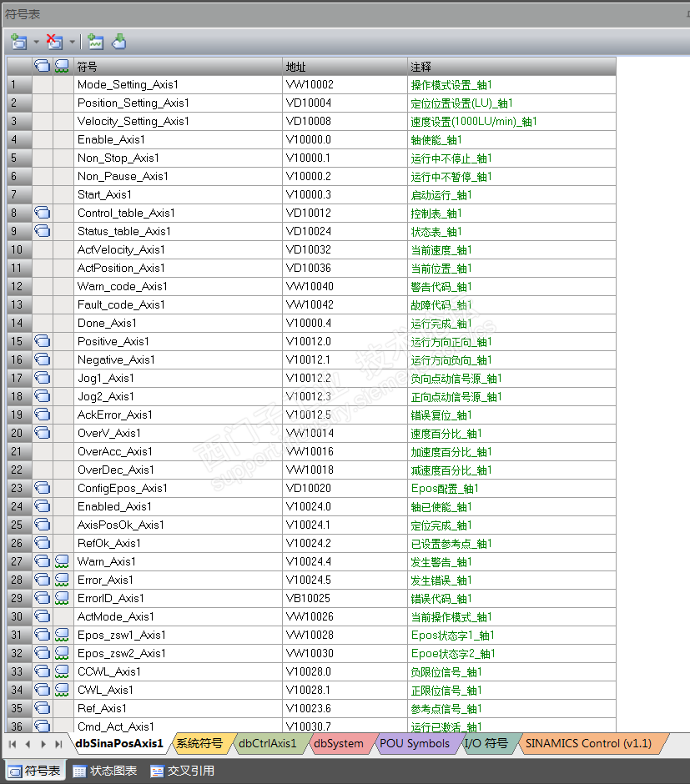This screenshot has width=690, height=784.
Task: Open the 状态图表 panel
Action: pyautogui.click(x=105, y=771)
